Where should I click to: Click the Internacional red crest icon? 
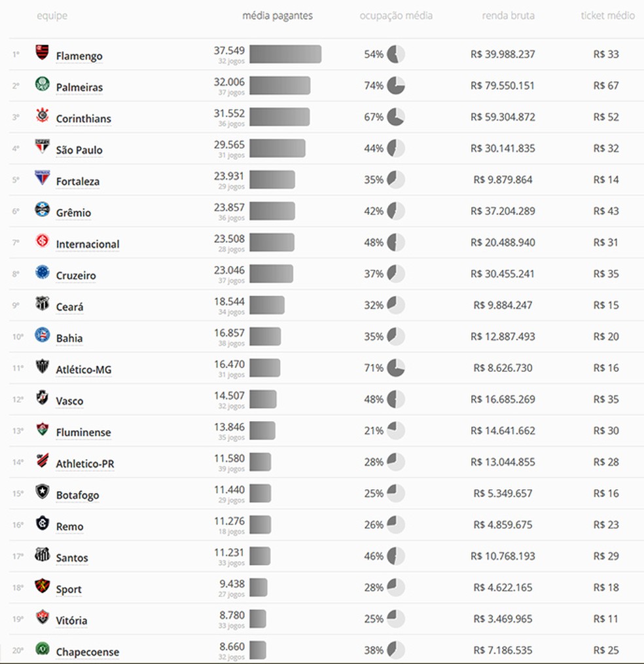point(42,240)
